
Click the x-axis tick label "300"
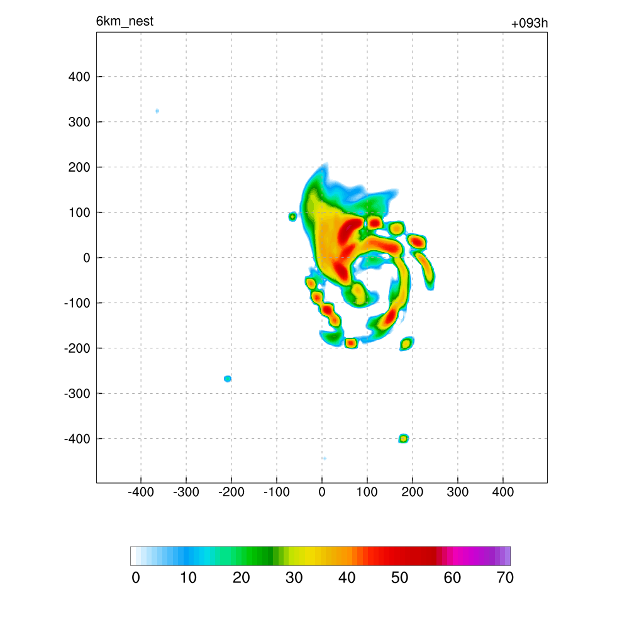[x=458, y=492]
